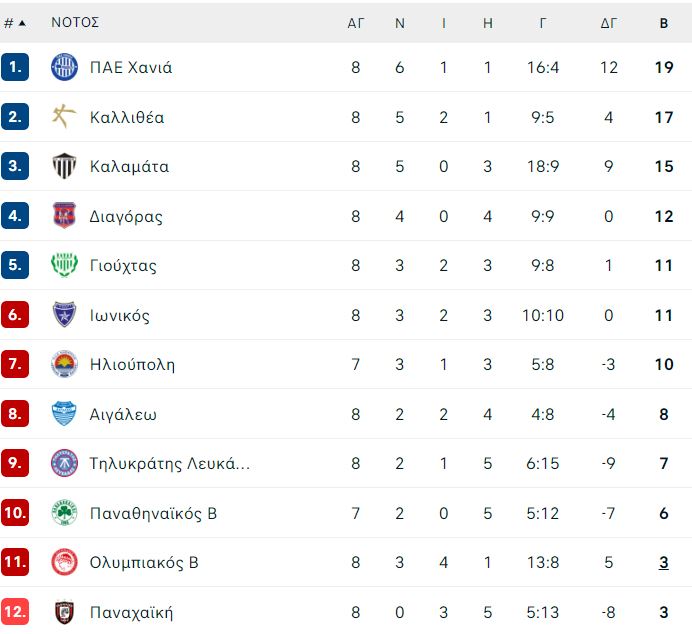Open Τηλυκράτης Λευκά... team name link
692x634 pixels.
click(x=170, y=463)
